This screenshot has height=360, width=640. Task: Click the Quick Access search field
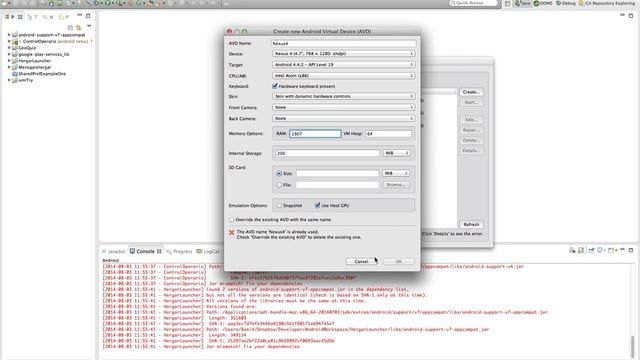tap(473, 3)
